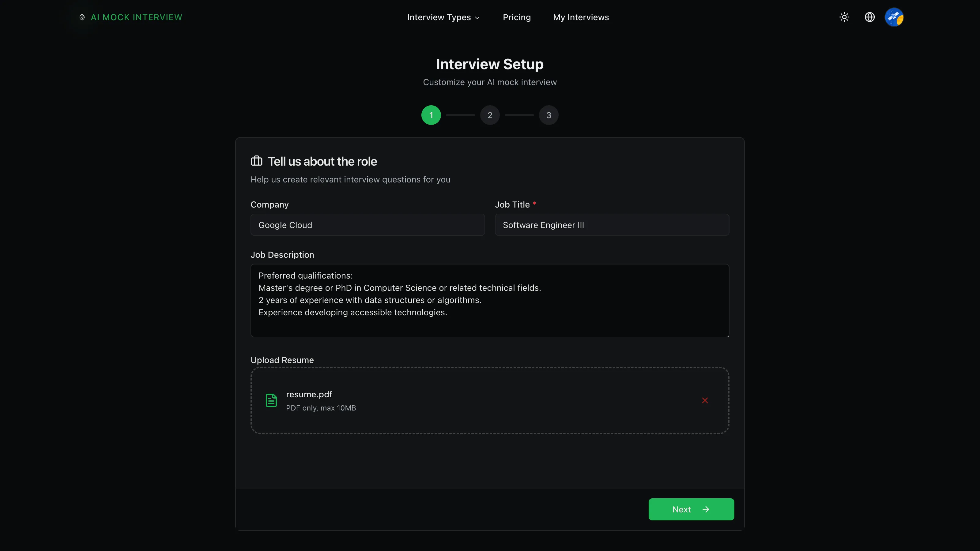Click the green resume.pdf file icon
Image resolution: width=980 pixels, height=551 pixels.
[x=271, y=400]
